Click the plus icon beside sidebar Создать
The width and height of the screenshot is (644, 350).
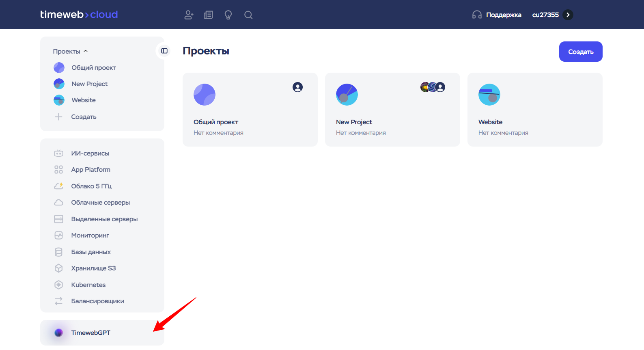[x=59, y=117]
